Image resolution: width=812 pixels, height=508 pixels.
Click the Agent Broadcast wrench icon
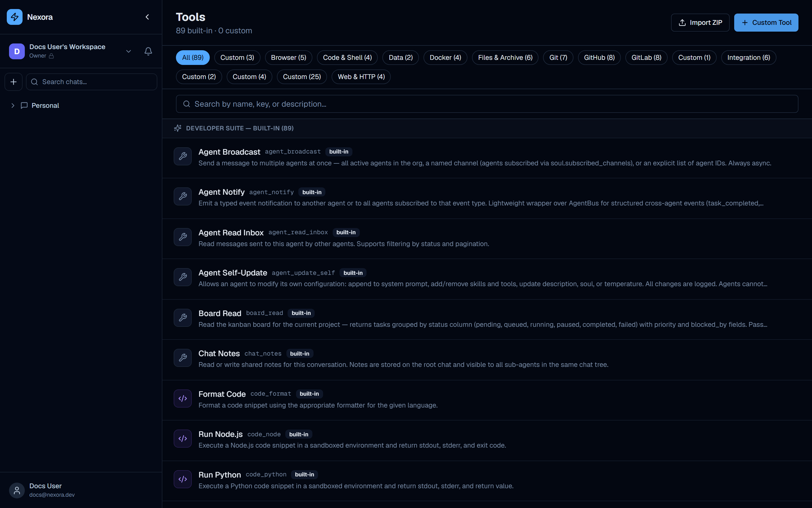182,156
